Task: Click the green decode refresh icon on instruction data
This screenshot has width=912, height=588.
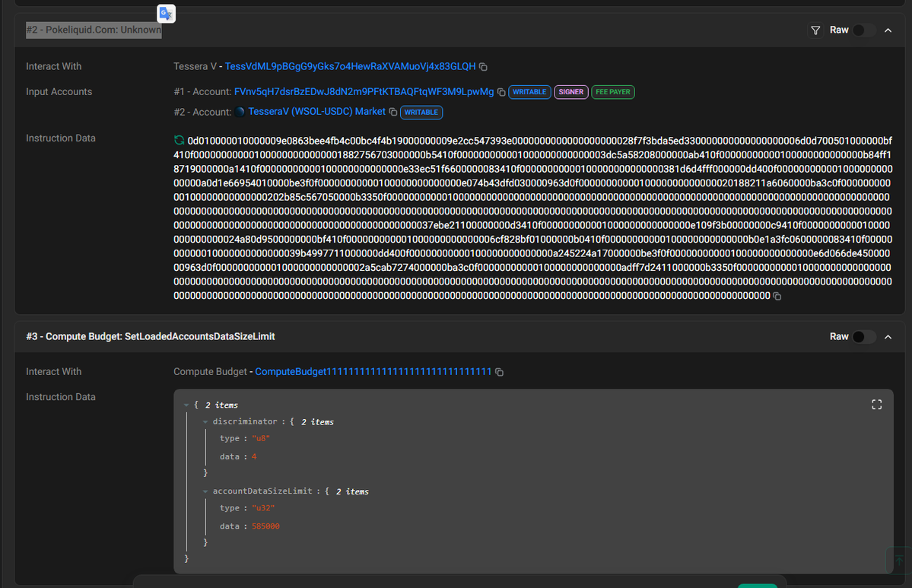Action: 180,140
